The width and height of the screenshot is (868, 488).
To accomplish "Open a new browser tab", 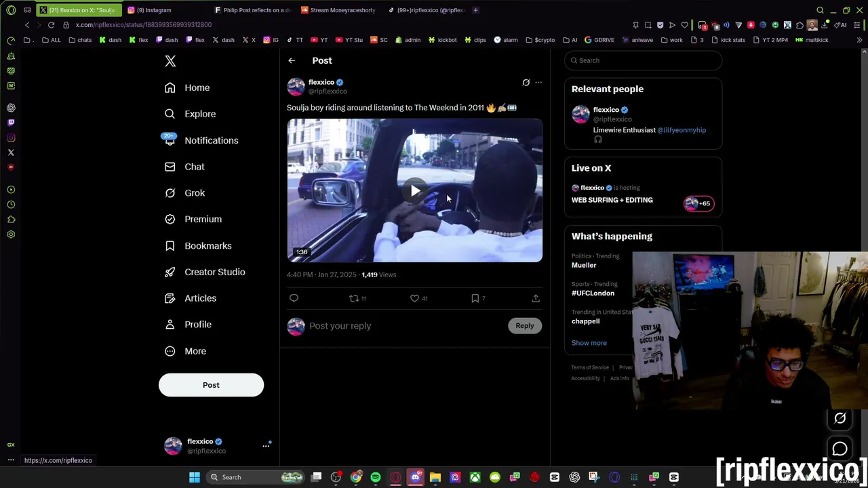I will [x=475, y=10].
